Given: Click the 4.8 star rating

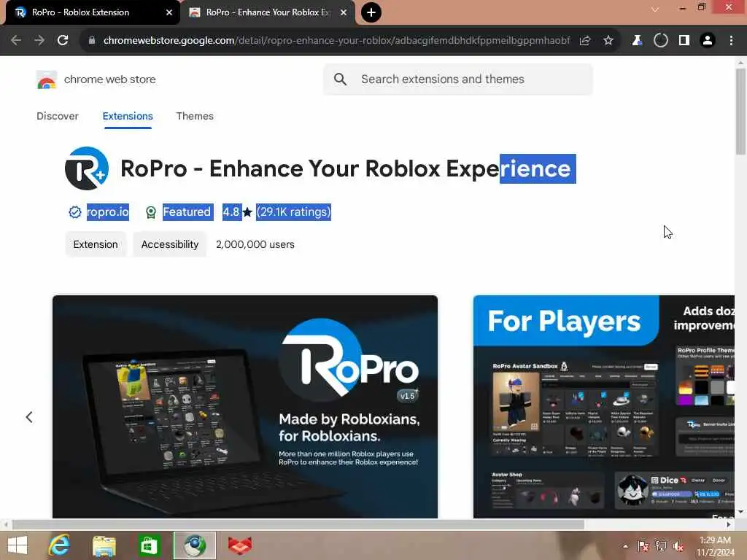Looking at the screenshot, I should point(237,212).
